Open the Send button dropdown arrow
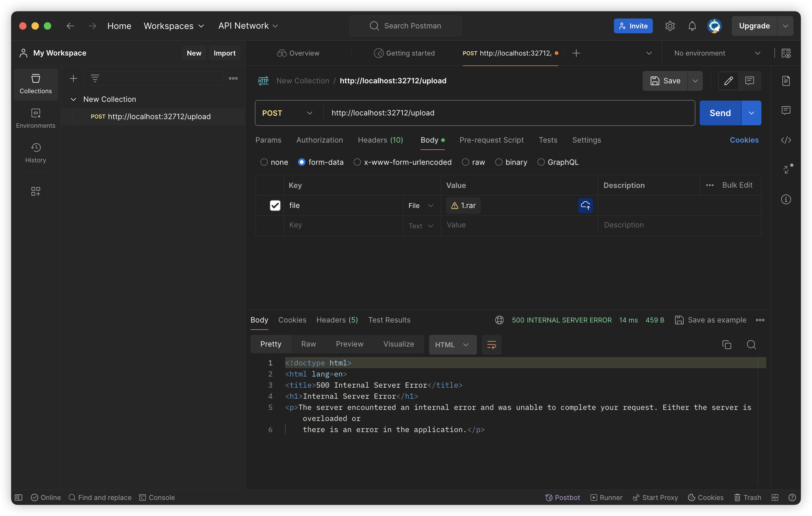Viewport: 812px width, 516px height. [x=751, y=113]
